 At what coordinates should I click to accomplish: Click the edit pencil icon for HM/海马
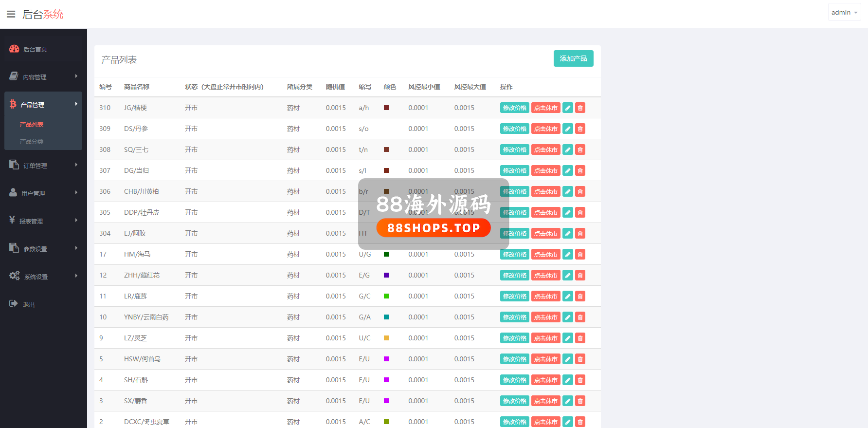(567, 254)
